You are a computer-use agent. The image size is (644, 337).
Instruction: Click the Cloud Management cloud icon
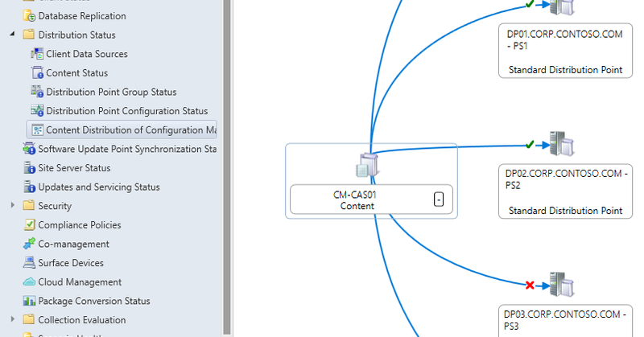point(29,282)
